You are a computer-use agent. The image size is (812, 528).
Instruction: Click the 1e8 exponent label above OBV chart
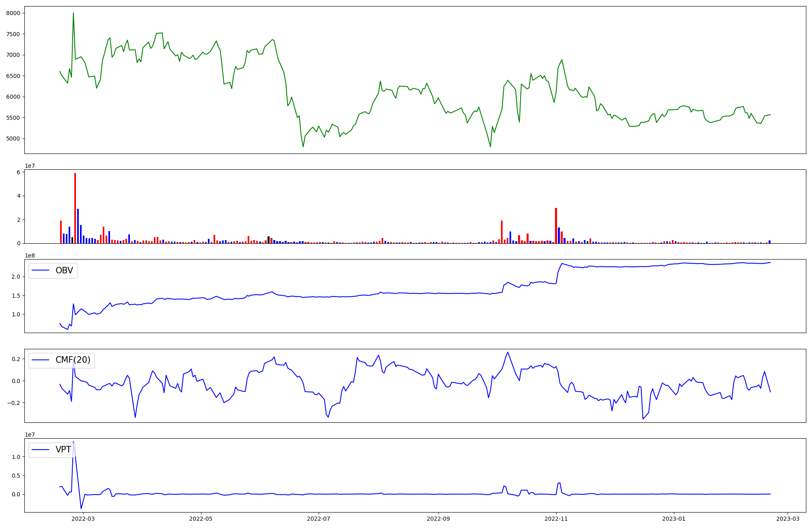30,255
